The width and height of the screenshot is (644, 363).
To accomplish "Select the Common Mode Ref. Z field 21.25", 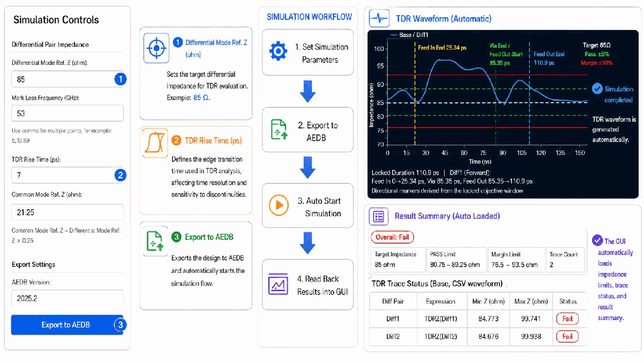I will [68, 212].
